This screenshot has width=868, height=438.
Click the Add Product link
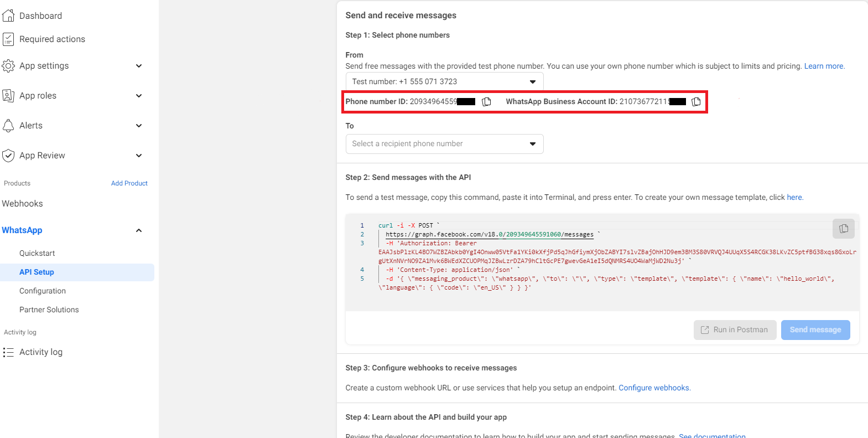pos(129,183)
